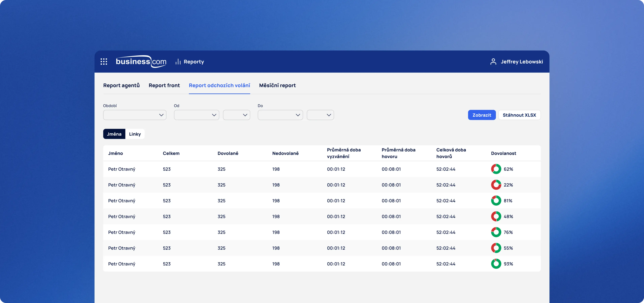Open the Období dropdown
644x303 pixels.
point(135,115)
